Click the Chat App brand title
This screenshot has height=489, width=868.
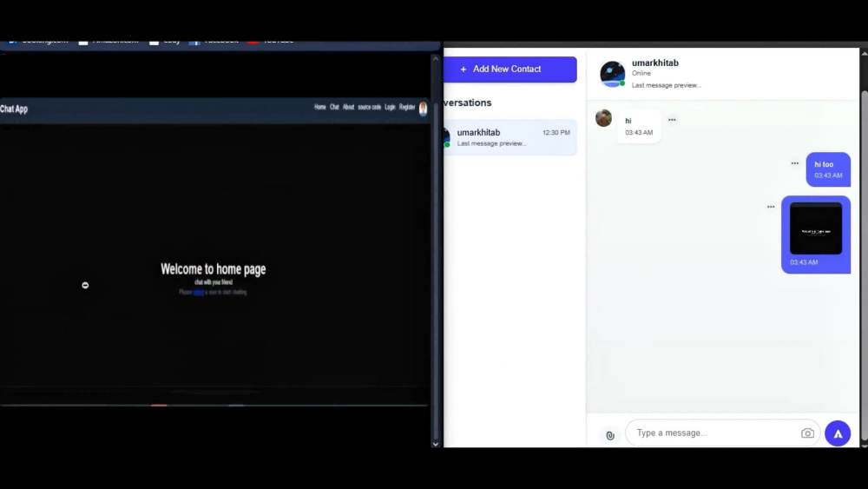[x=14, y=109]
